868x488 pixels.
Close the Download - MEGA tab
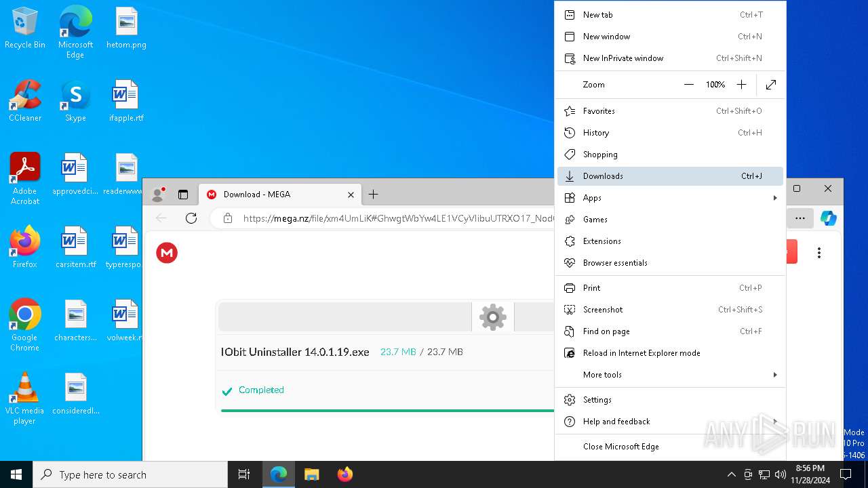coord(351,195)
